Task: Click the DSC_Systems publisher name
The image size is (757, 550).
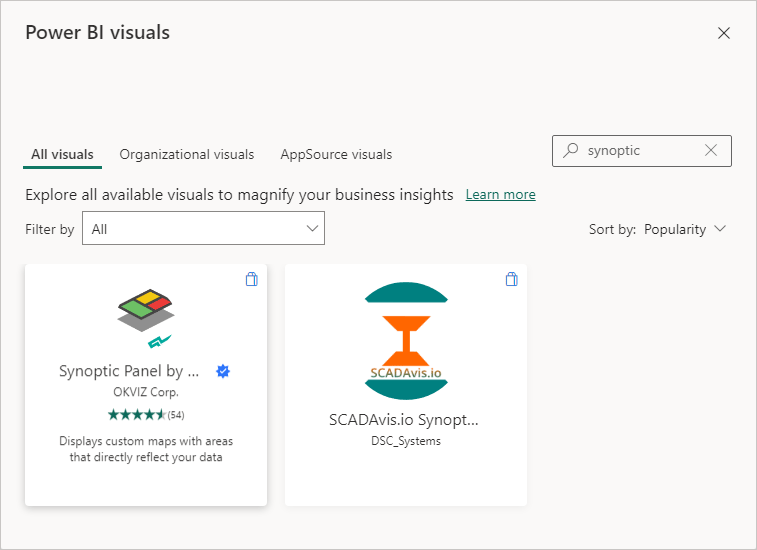Action: click(x=399, y=441)
